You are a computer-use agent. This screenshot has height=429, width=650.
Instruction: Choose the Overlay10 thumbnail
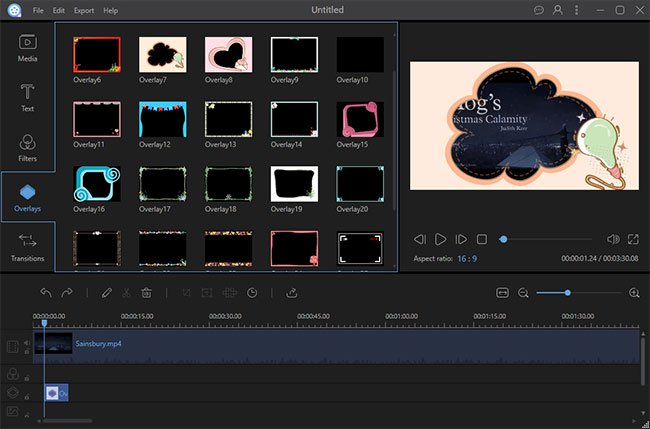360,54
